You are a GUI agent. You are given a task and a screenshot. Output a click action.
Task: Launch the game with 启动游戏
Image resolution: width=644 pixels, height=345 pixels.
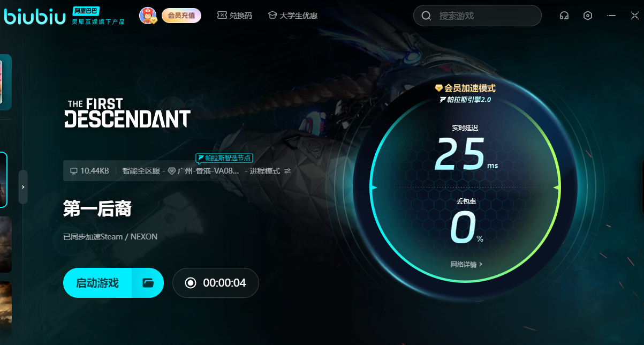(x=97, y=283)
